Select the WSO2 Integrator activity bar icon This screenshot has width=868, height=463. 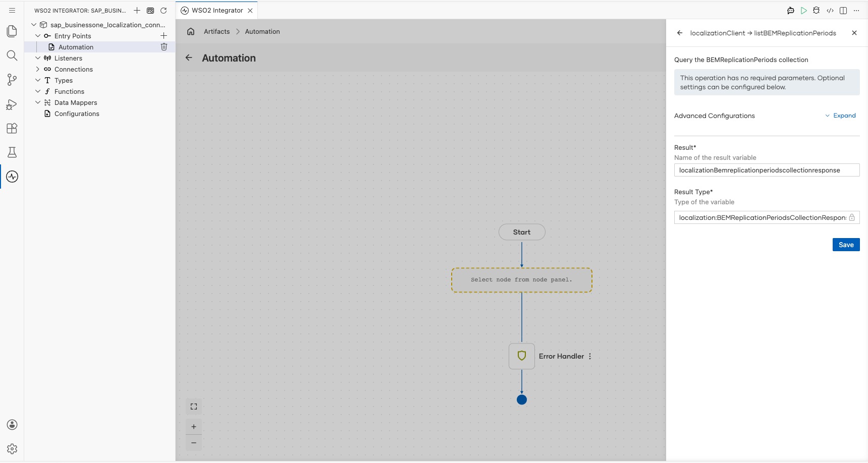coord(12,177)
